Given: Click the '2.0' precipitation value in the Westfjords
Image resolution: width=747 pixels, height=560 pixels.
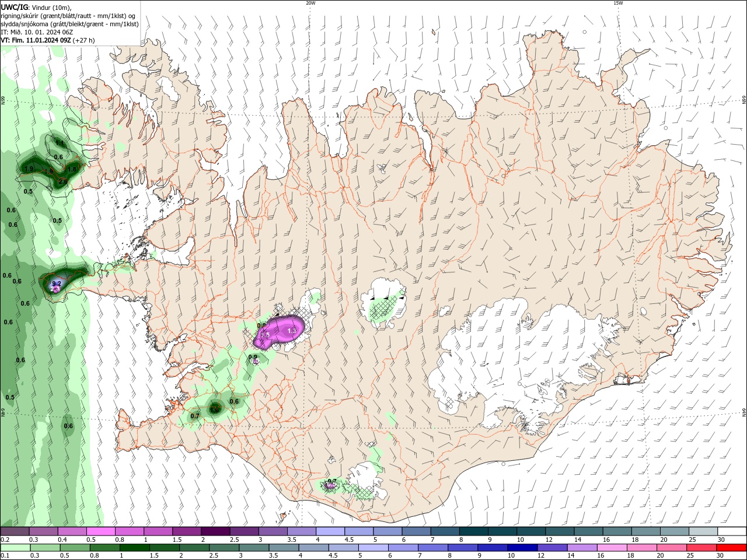Looking at the screenshot, I should point(63,181).
